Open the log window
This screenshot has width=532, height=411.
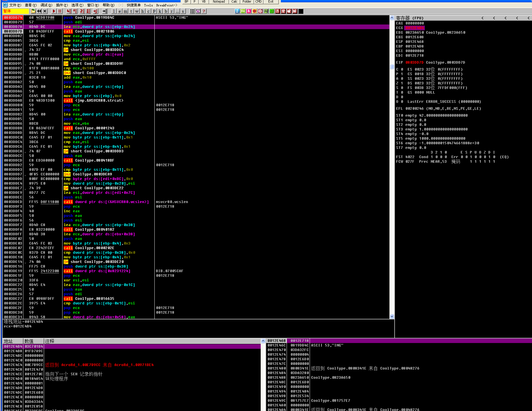(x=114, y=11)
